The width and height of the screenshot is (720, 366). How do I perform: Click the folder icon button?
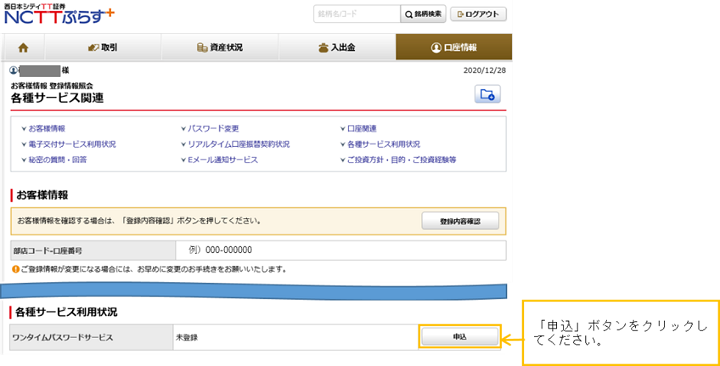tap(487, 95)
